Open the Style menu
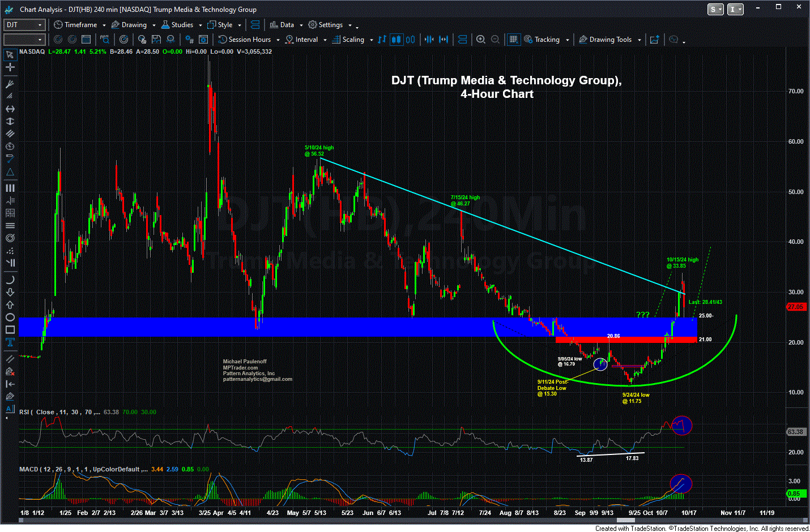The height and width of the screenshot is (532, 810). coord(220,25)
